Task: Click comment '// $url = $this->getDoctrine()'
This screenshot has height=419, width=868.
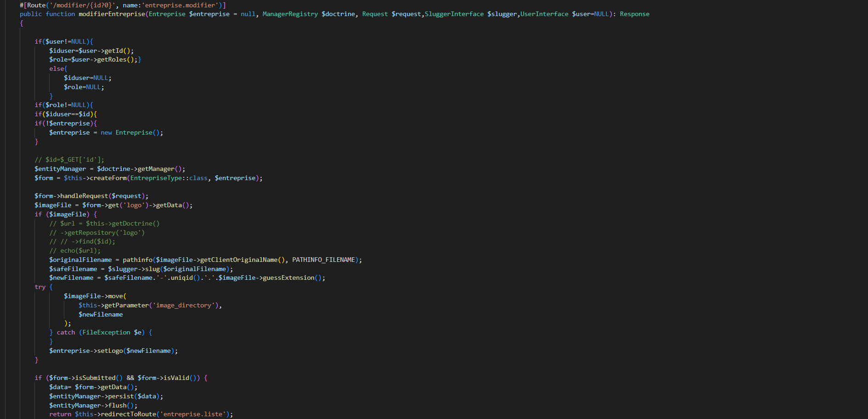Action: coord(104,224)
